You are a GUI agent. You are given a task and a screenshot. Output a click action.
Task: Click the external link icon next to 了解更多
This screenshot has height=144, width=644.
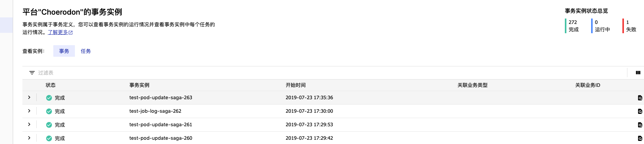71,33
